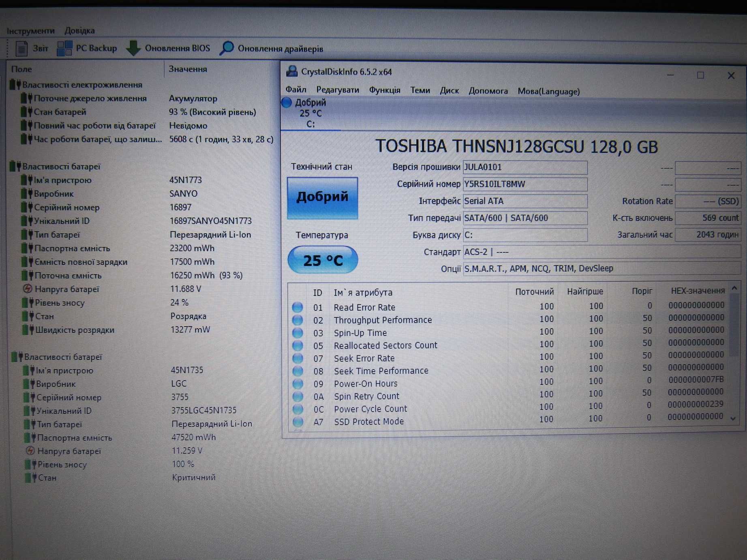Click the icon beside Напруга батареї 11.259 V
Screen dimensions: 747x560
30,451
